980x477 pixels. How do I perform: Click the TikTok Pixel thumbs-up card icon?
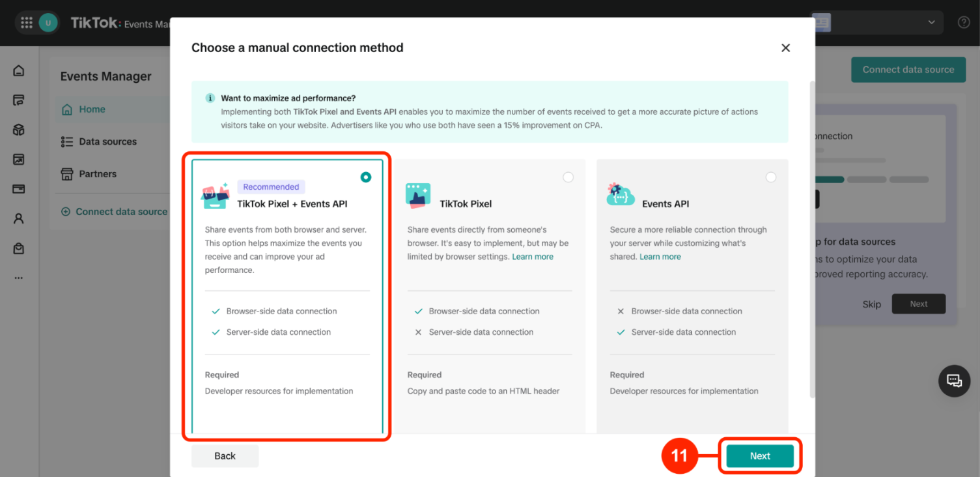(418, 195)
